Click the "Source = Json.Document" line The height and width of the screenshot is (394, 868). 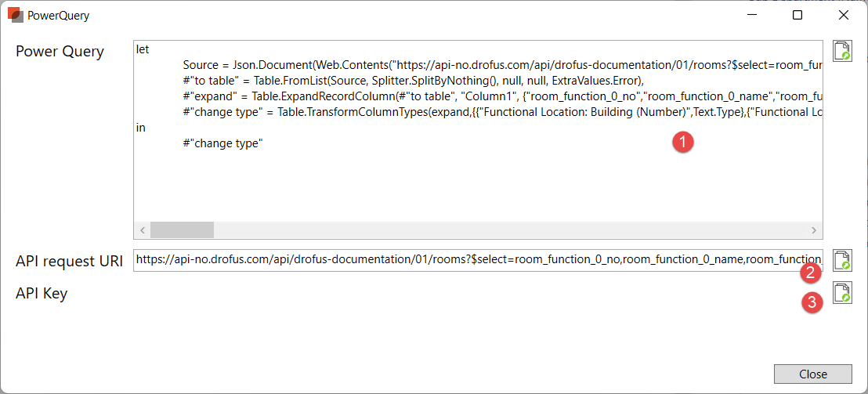click(x=501, y=65)
